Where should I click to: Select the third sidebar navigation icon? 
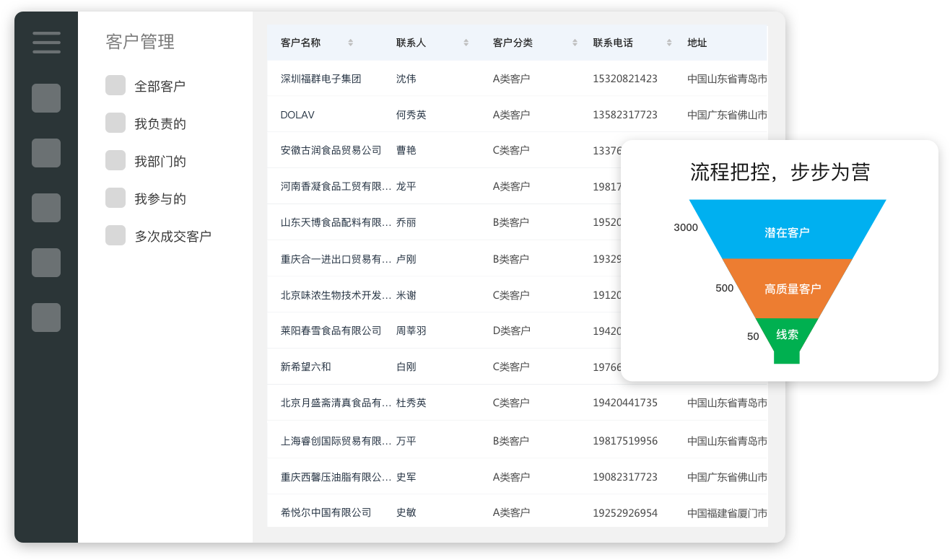[45, 209]
